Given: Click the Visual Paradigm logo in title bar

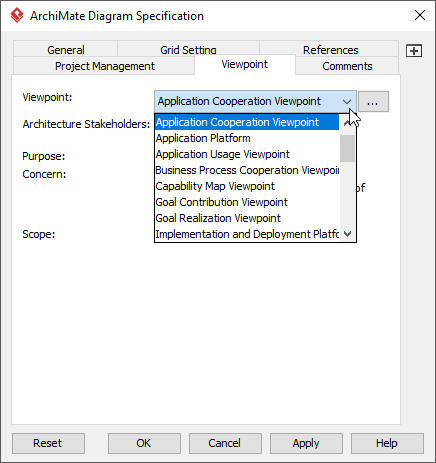Looking at the screenshot, I should [17, 15].
